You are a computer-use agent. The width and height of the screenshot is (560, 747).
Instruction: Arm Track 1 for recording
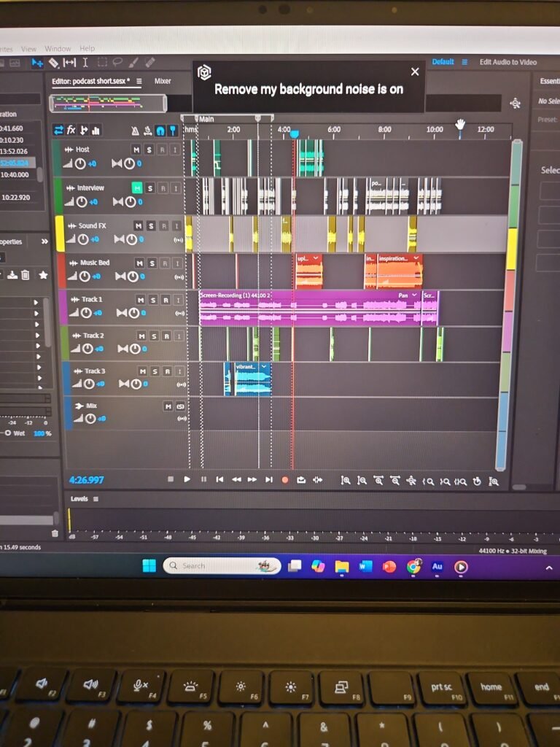pyautogui.click(x=166, y=300)
